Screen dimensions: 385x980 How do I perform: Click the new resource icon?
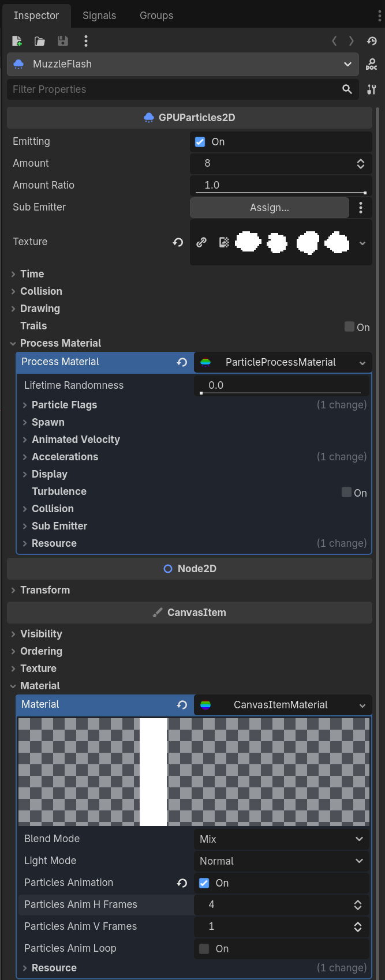click(x=17, y=41)
